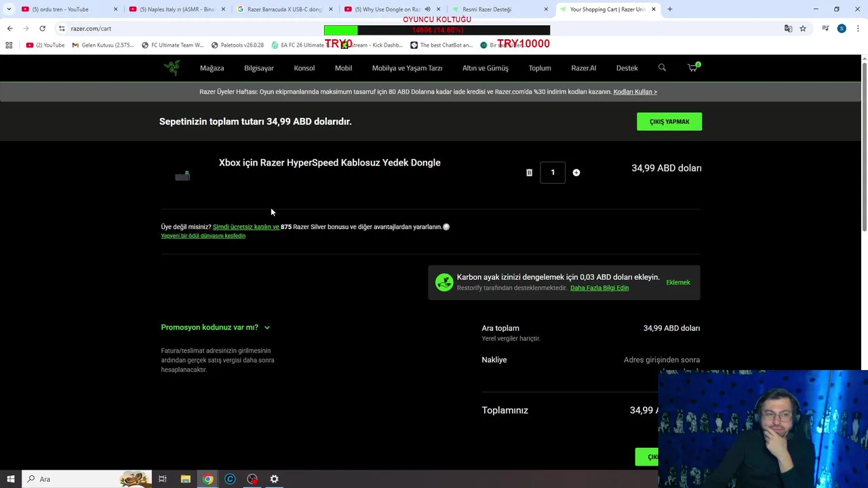The image size is (868, 488).
Task: Open the Chrome three-dot menu
Action: [858, 28]
